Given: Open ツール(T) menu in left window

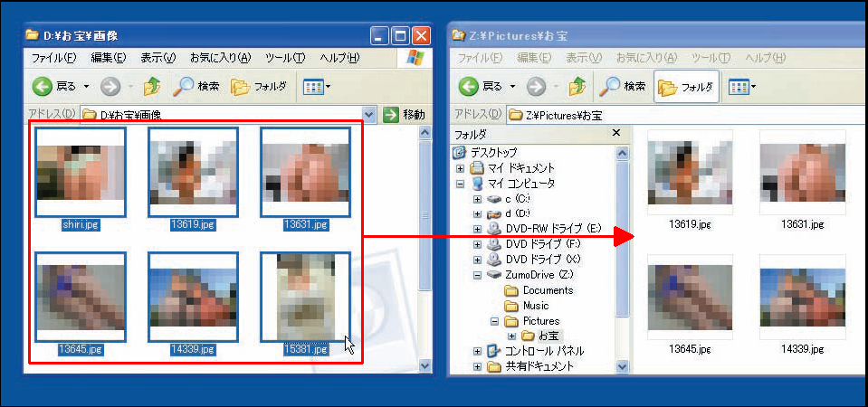Looking at the screenshot, I should (x=285, y=58).
